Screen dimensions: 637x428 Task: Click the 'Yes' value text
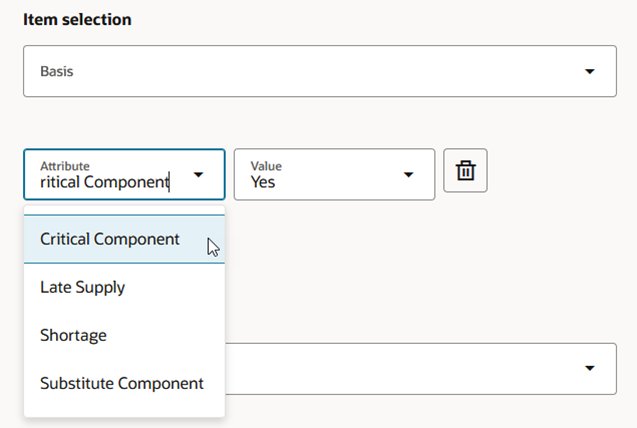pyautogui.click(x=263, y=182)
